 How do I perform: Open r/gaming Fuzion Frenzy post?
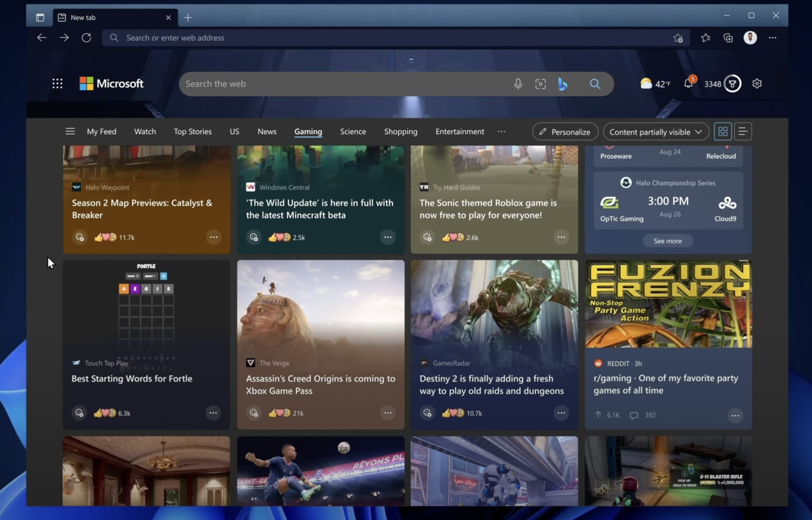(666, 384)
